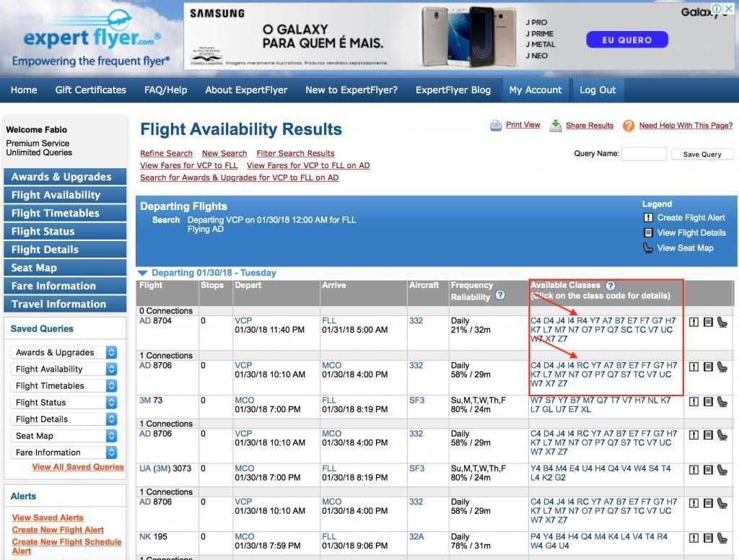The image size is (739, 560).
Task: Click the ad info icon on Samsung banner
Action: pos(717,9)
